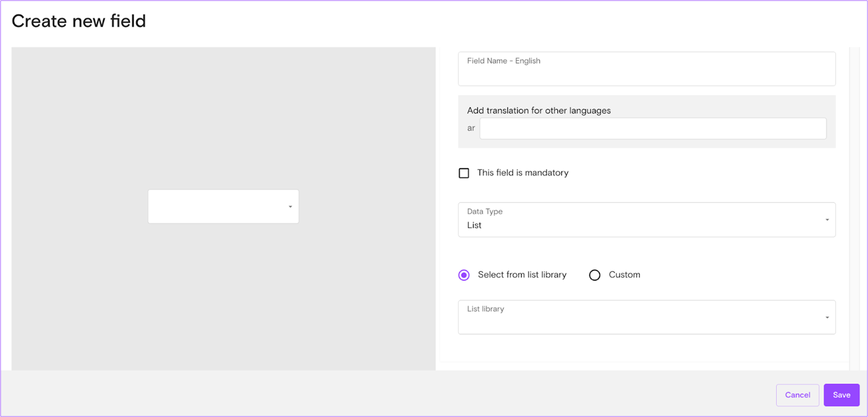
Task: Click the currently selected 'List' data type value
Action: coord(474,225)
